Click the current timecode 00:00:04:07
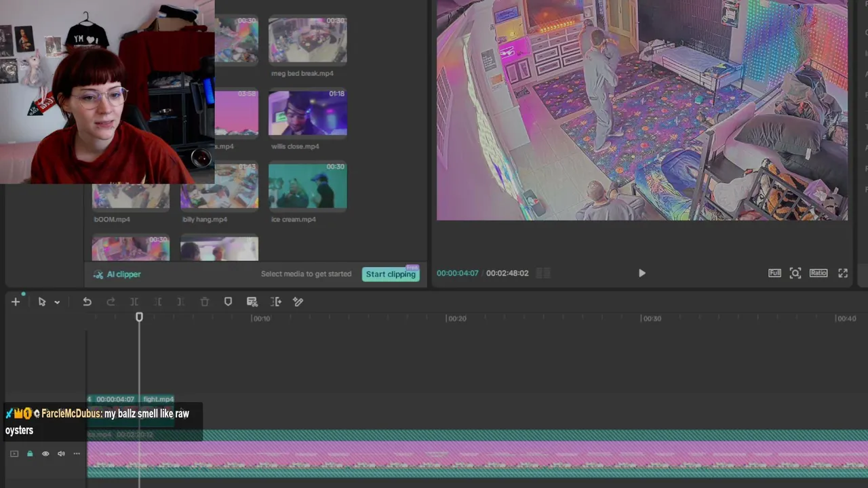 pos(458,273)
